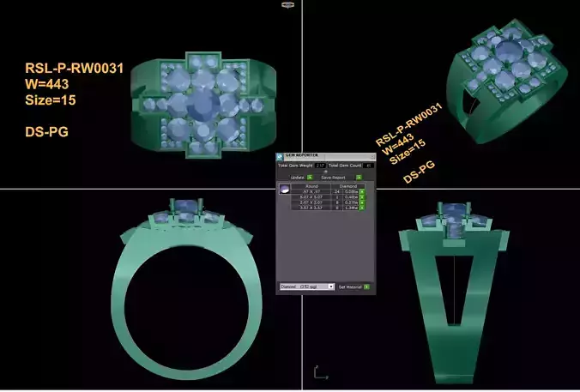Click the green Save Report arrow button

click(359, 178)
